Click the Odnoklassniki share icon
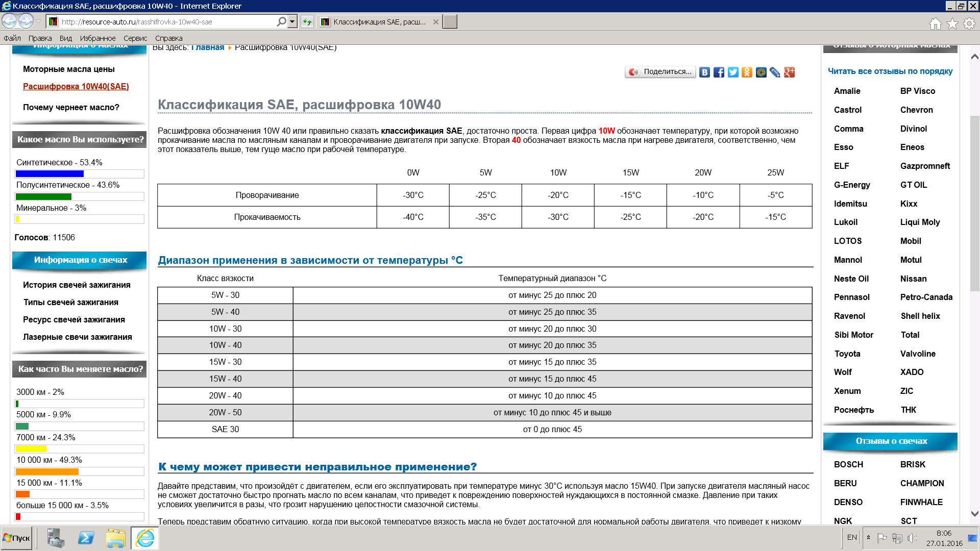This screenshot has height=551, width=980. pyautogui.click(x=747, y=72)
